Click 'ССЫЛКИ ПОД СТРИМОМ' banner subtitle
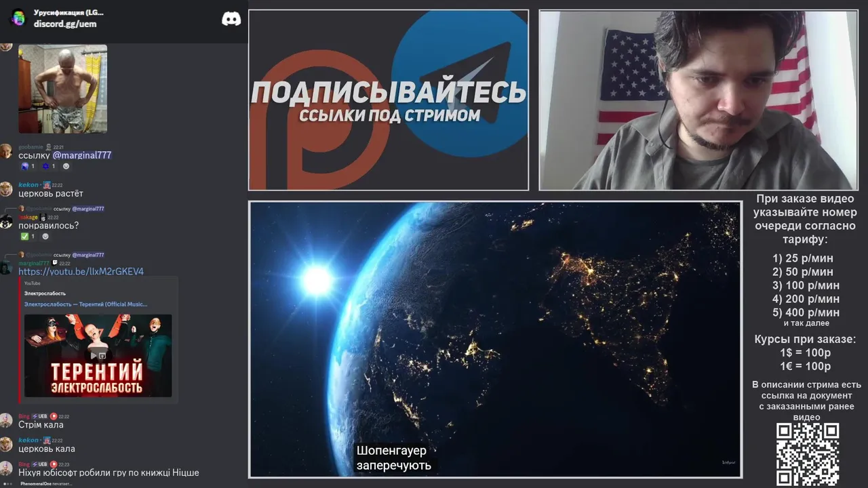The height and width of the screenshot is (488, 868). pyautogui.click(x=389, y=115)
